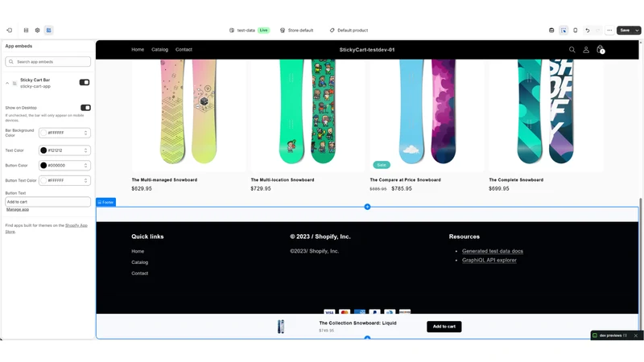Open GraphiQL API explorer link
The width and height of the screenshot is (644, 362).
coord(489,260)
